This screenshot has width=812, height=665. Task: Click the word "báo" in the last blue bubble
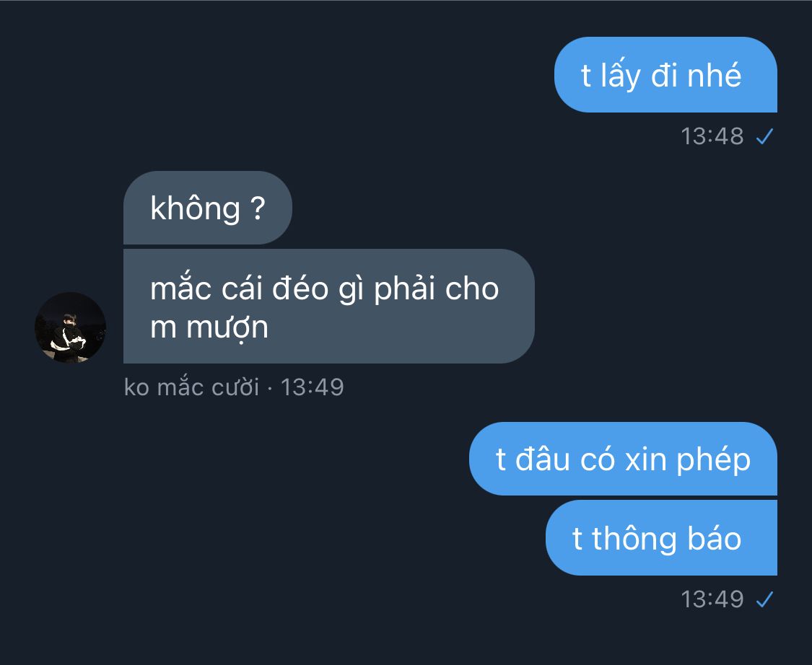pyautogui.click(x=715, y=538)
